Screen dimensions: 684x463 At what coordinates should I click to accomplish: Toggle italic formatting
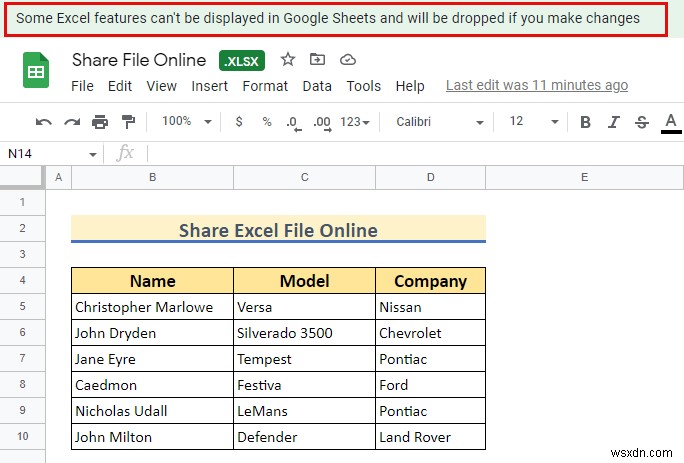(x=614, y=122)
